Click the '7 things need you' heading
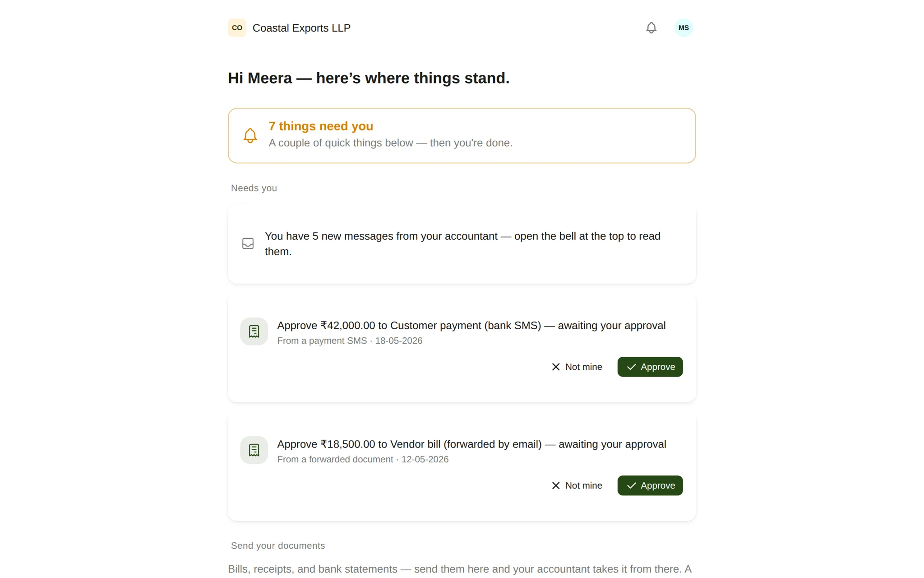This screenshot has width=924, height=578. pyautogui.click(x=321, y=126)
